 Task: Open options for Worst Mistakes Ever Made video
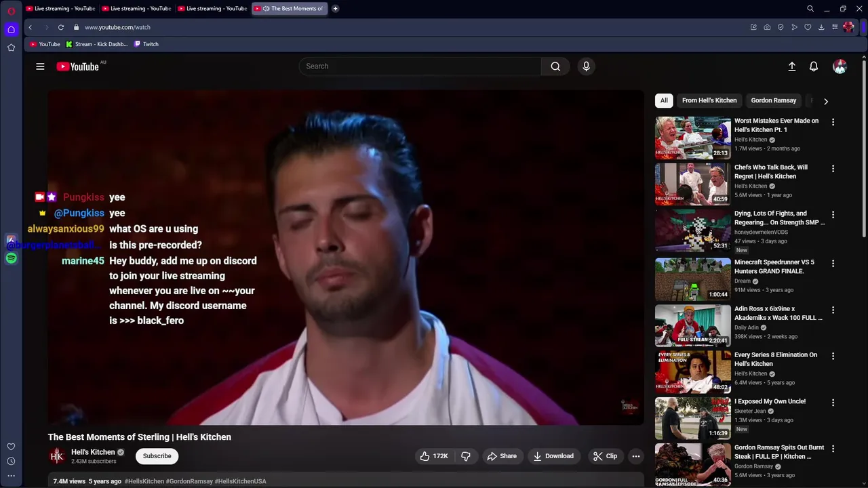pyautogui.click(x=833, y=122)
